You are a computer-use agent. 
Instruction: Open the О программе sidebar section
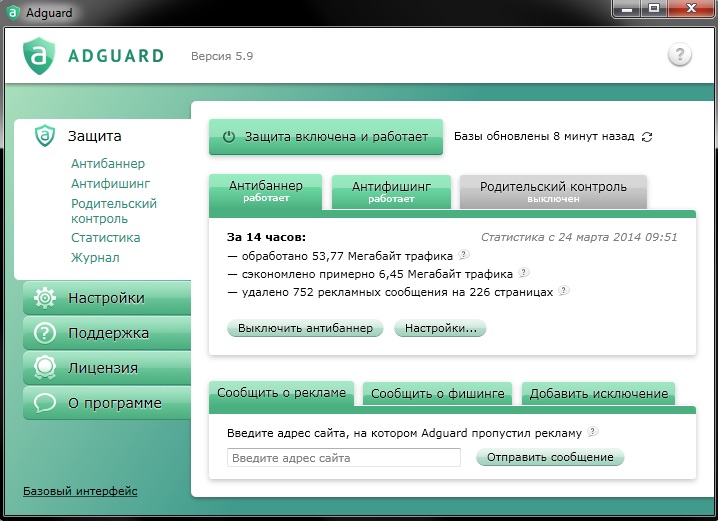pos(107,403)
